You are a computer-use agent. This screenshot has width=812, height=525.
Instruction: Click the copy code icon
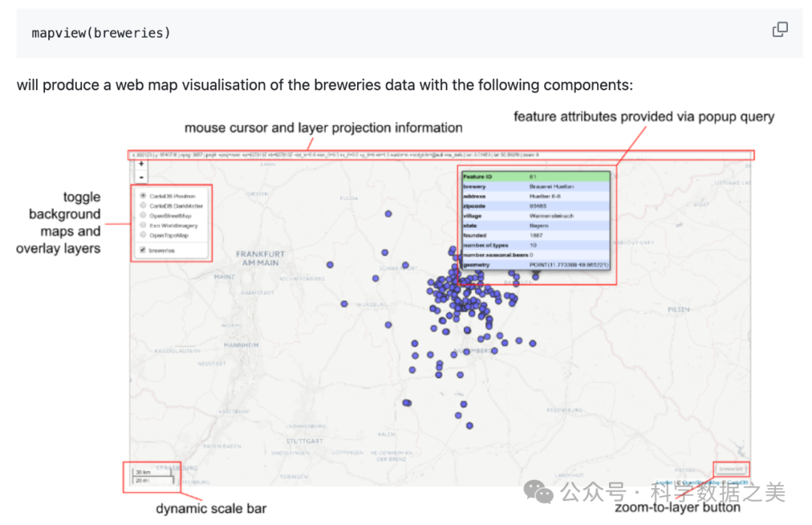[780, 30]
